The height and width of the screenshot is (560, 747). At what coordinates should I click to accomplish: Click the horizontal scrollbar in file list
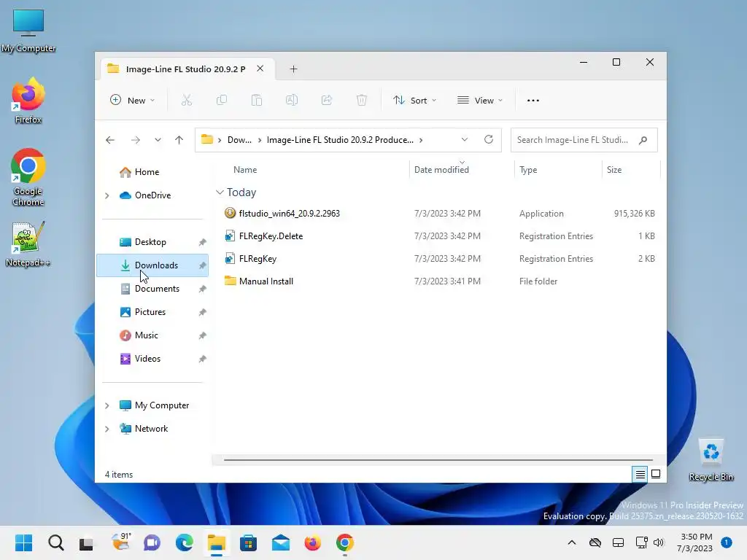pos(438,460)
